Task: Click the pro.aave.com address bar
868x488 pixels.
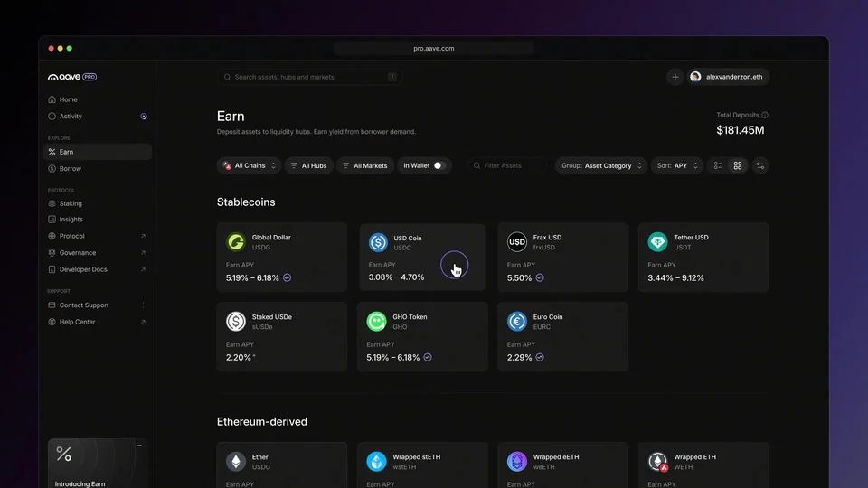Action: tap(433, 49)
